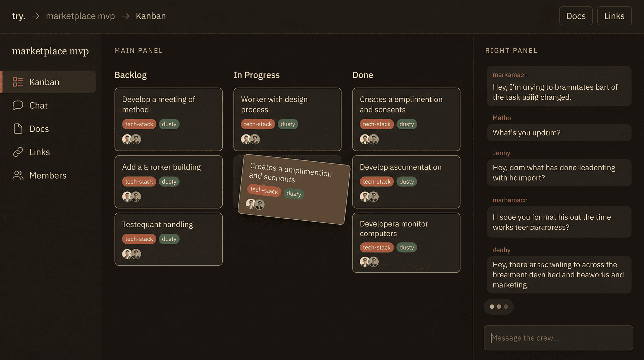The width and height of the screenshot is (644, 360).
Task: Select the green 'dusty' tag on 'Worker with design process'
Action: (x=288, y=124)
